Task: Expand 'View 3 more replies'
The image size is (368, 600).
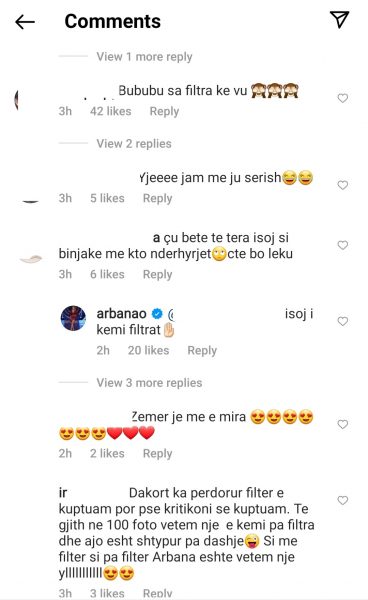Action: pos(149,383)
